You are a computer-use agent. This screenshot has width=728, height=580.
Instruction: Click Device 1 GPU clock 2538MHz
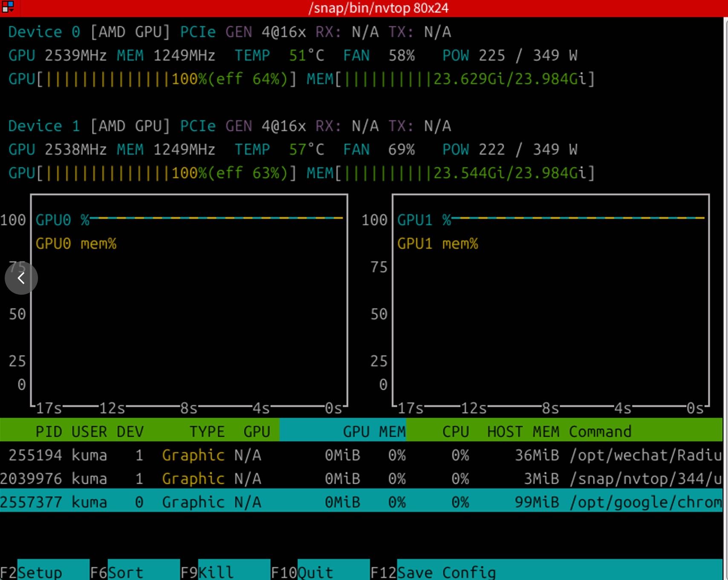tap(75, 149)
